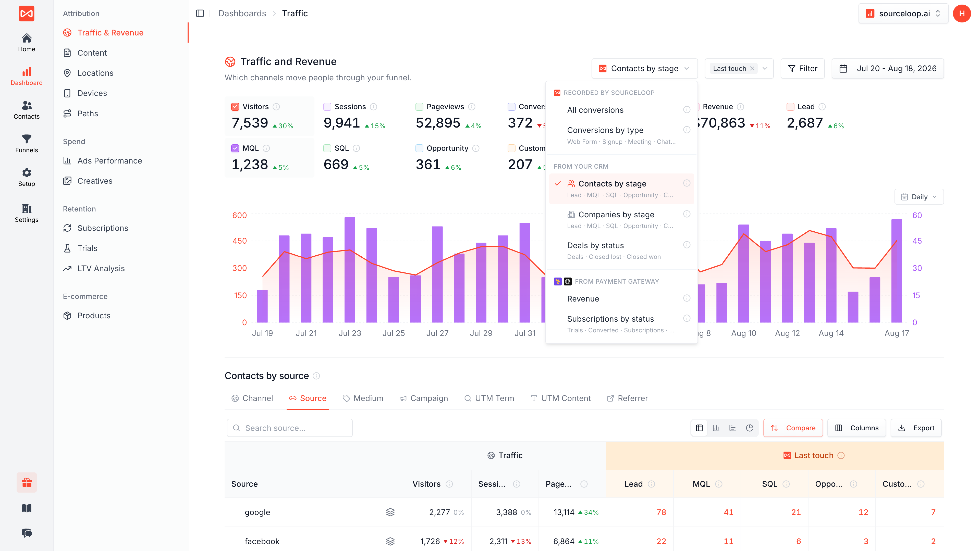The width and height of the screenshot is (980, 551).
Task: Toggle the SQL checkbox
Action: (327, 148)
